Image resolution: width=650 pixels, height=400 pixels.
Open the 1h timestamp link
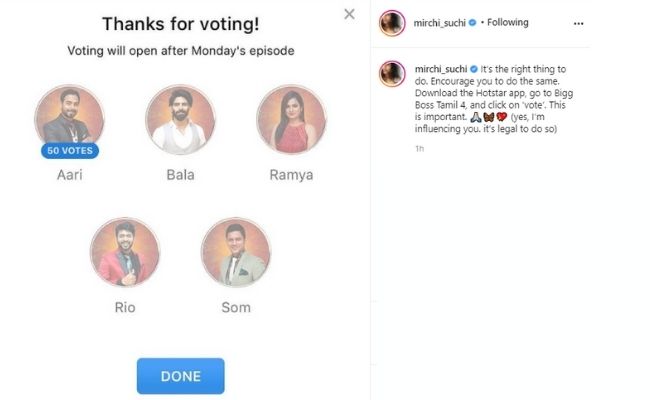(x=418, y=148)
